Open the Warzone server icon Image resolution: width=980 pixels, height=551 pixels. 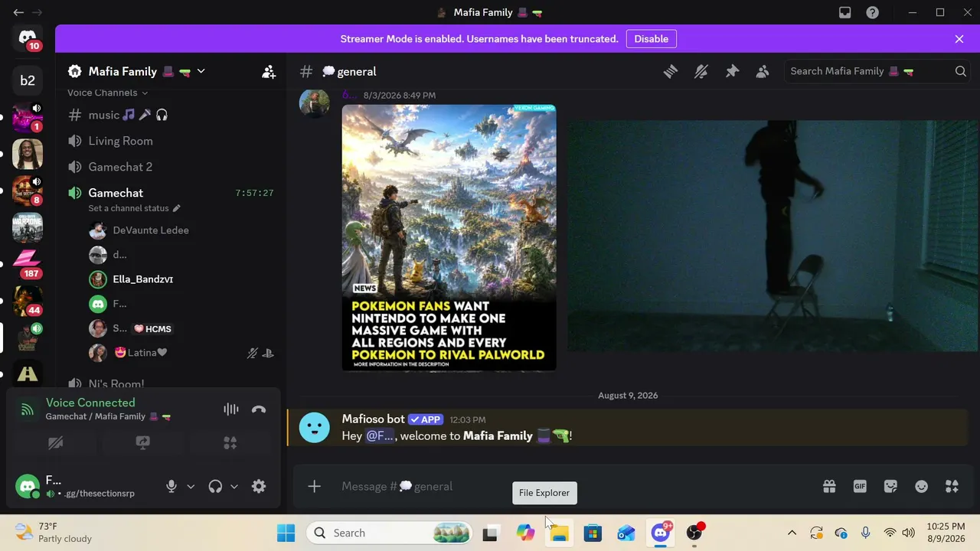[x=28, y=227]
